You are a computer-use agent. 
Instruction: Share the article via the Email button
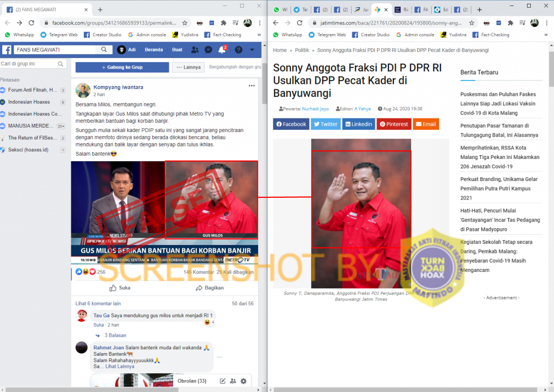click(x=426, y=124)
